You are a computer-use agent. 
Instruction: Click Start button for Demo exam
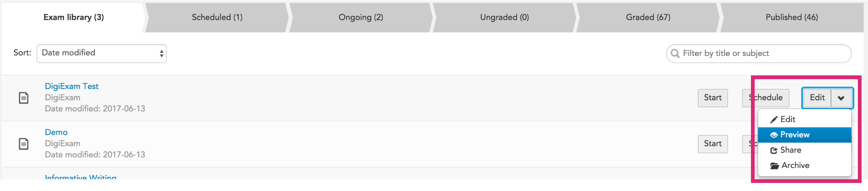point(713,144)
